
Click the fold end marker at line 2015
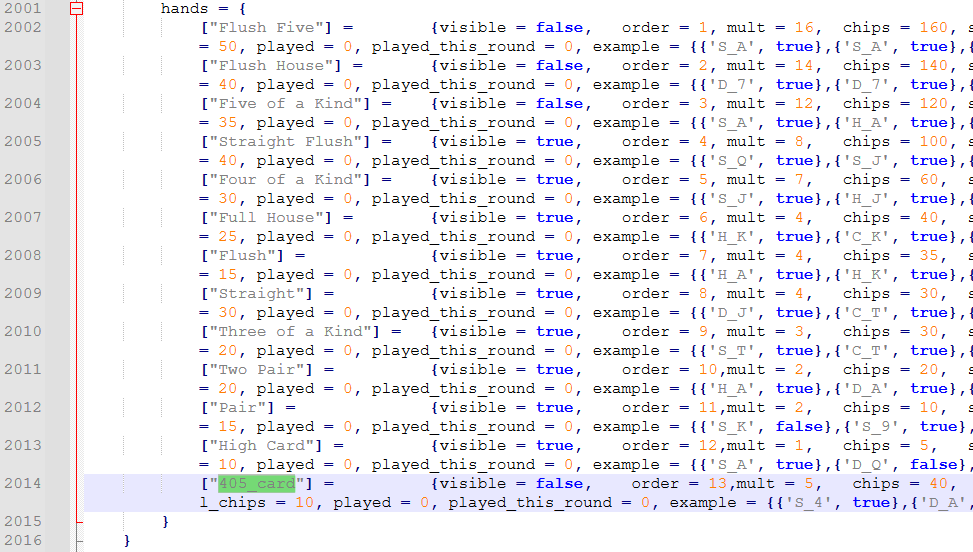(77, 522)
